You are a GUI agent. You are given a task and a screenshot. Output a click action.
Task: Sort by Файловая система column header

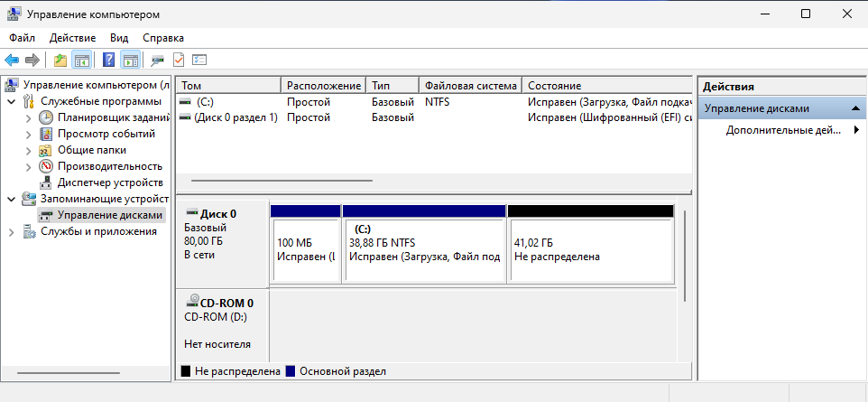(x=471, y=86)
